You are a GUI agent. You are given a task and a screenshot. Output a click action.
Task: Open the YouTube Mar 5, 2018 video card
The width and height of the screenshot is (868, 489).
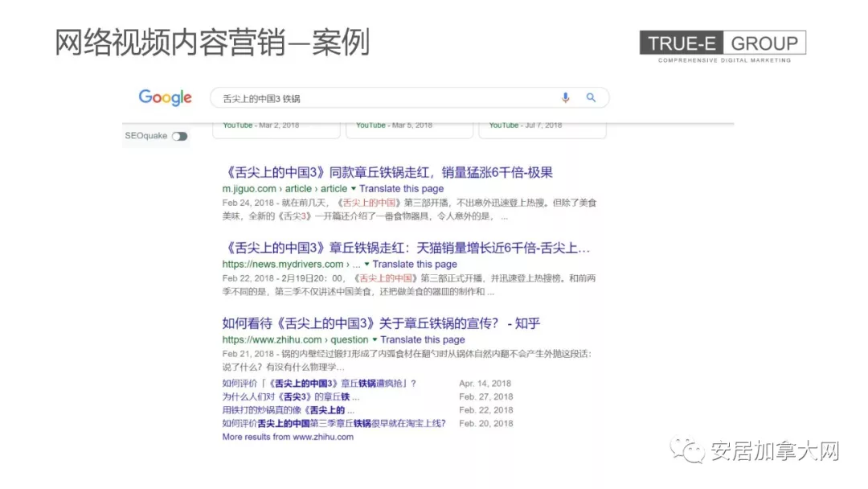pyautogui.click(x=410, y=129)
